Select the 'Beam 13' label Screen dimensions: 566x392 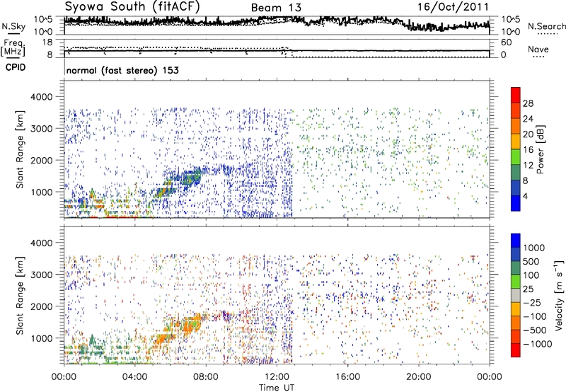click(276, 8)
